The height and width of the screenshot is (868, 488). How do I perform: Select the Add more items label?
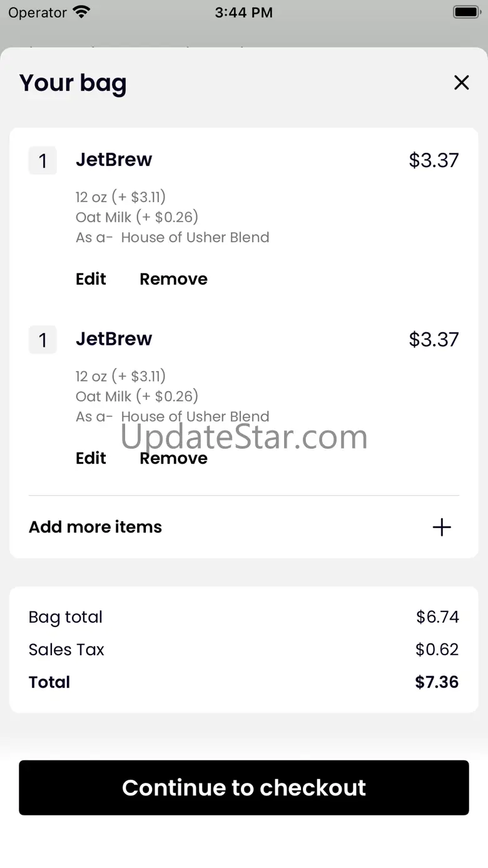coord(95,527)
